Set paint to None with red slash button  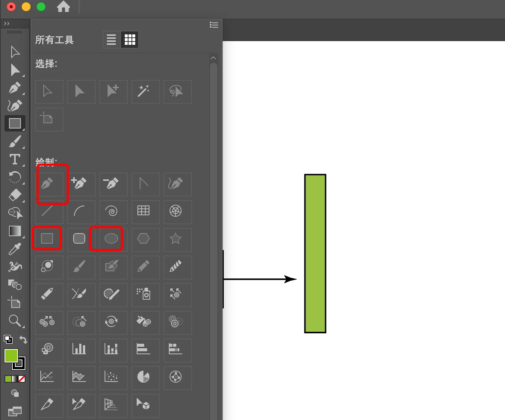click(22, 379)
